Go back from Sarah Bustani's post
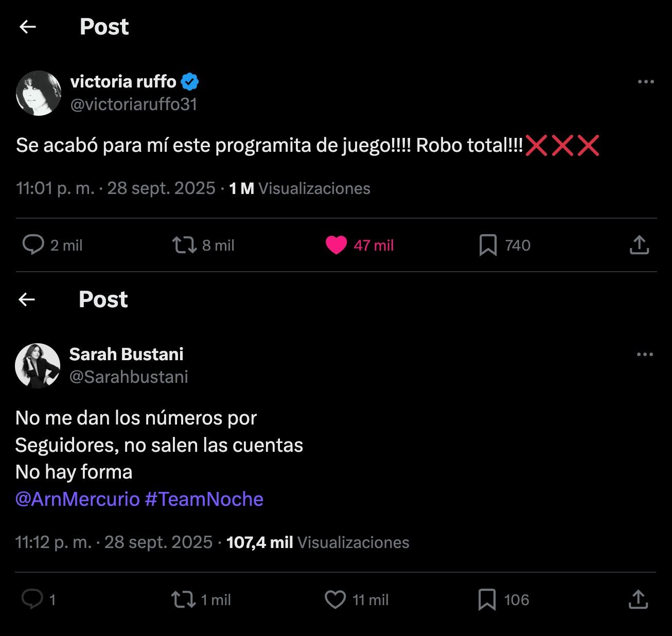This screenshot has height=636, width=672. (x=27, y=299)
